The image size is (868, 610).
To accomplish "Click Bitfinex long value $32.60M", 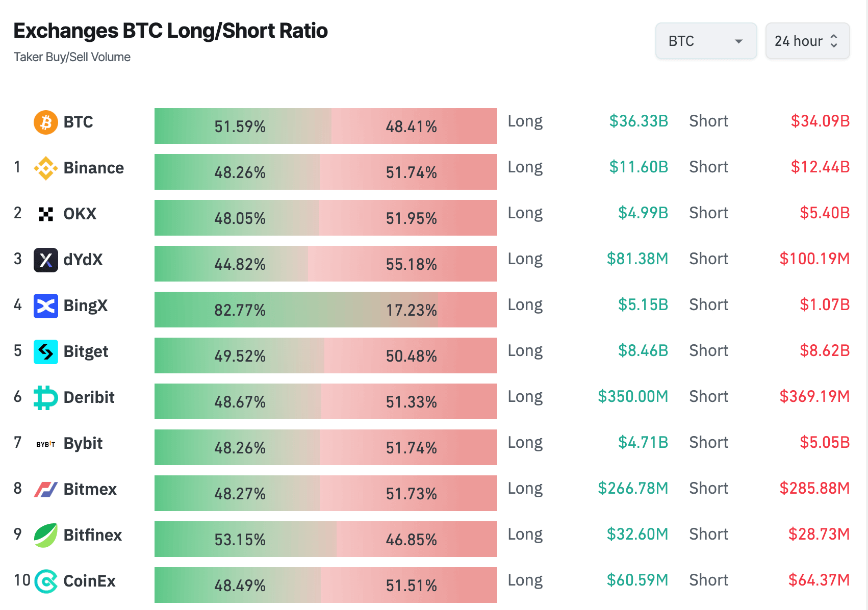I will (x=637, y=534).
